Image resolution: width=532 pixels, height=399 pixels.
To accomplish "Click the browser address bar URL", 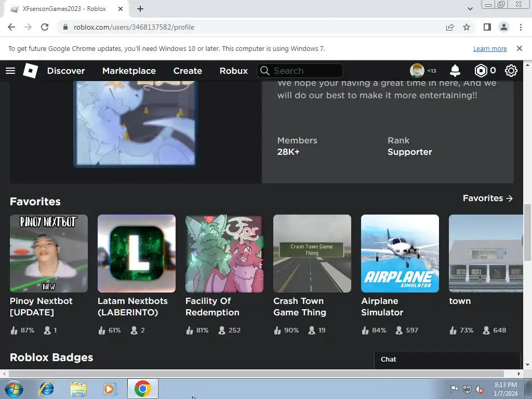I will [x=134, y=27].
